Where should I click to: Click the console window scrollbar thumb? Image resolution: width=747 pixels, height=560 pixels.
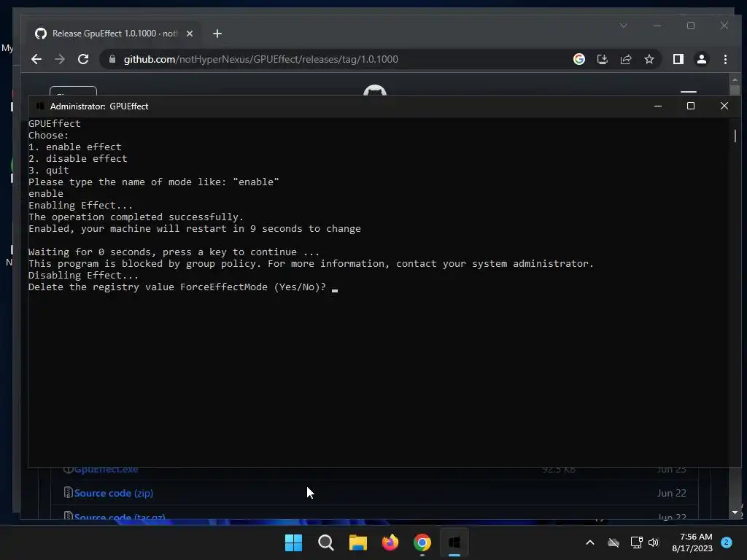pos(735,136)
